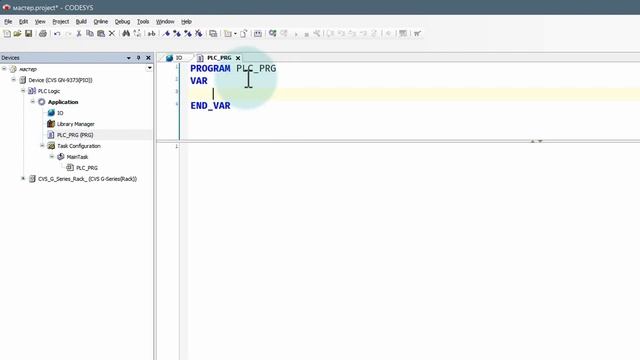Open the Edit menu
Screen dimensions: 640x360
23,22
